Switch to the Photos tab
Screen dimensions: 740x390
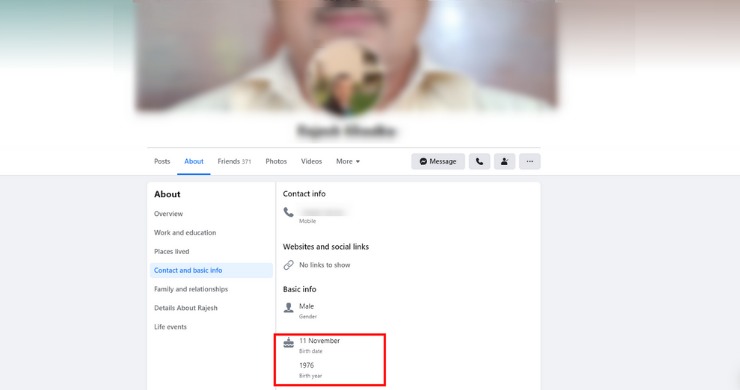click(276, 161)
